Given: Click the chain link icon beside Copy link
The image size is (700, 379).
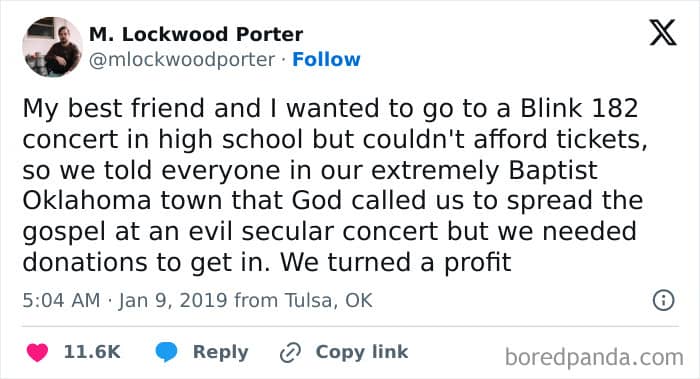Looking at the screenshot, I should 290,353.
